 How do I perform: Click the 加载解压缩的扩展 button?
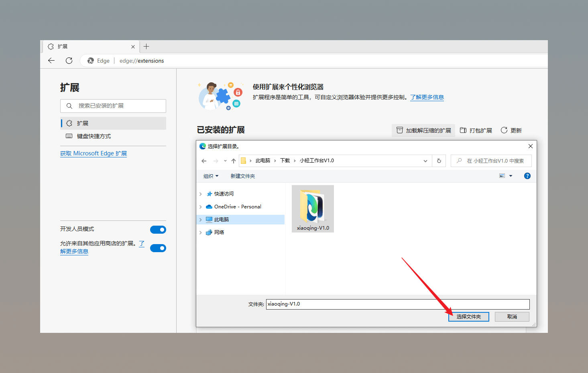pos(423,130)
